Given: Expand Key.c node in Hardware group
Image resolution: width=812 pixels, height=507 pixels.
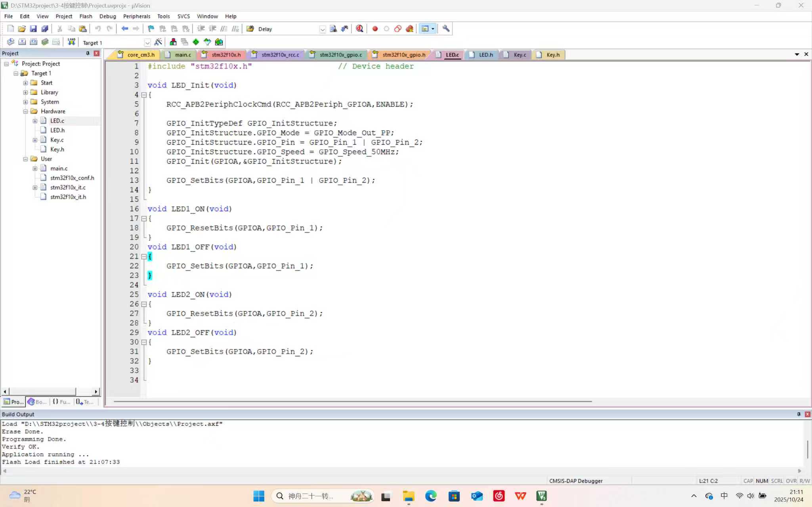Looking at the screenshot, I should tap(35, 140).
